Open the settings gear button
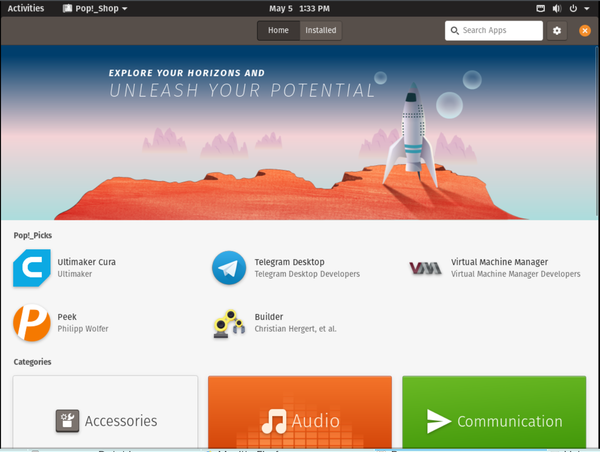The height and width of the screenshot is (452, 600). [x=557, y=31]
